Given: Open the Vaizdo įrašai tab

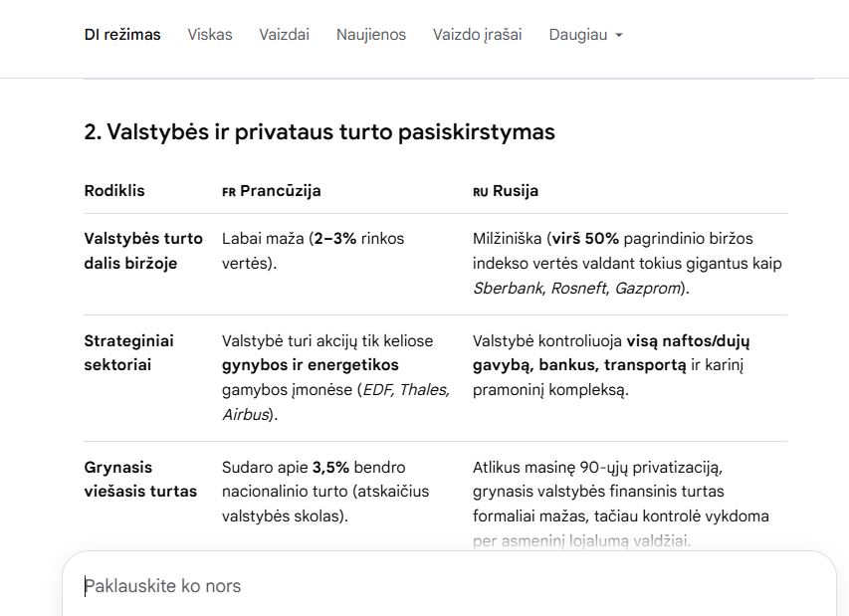Looking at the screenshot, I should [x=477, y=35].
